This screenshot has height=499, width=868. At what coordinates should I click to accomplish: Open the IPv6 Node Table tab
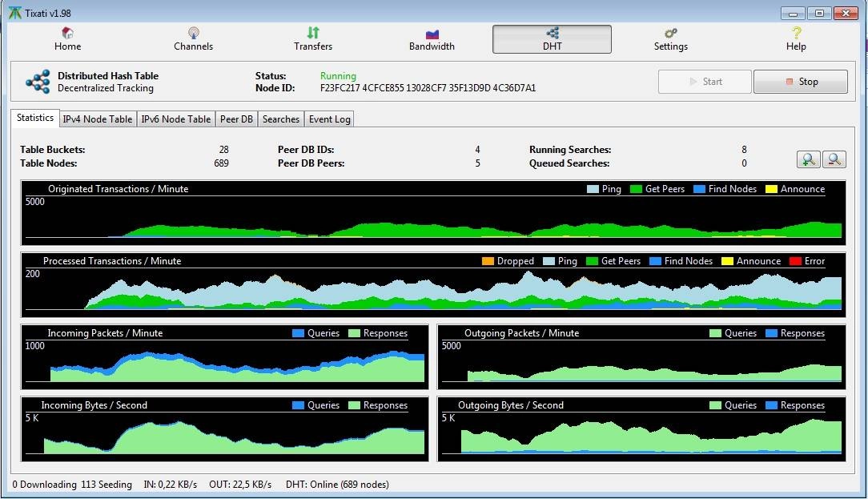pos(176,119)
